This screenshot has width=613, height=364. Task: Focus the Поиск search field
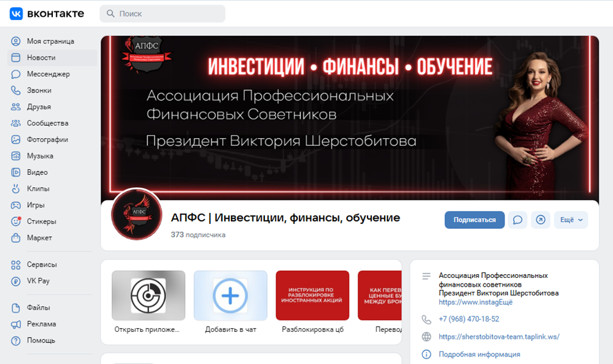point(162,14)
